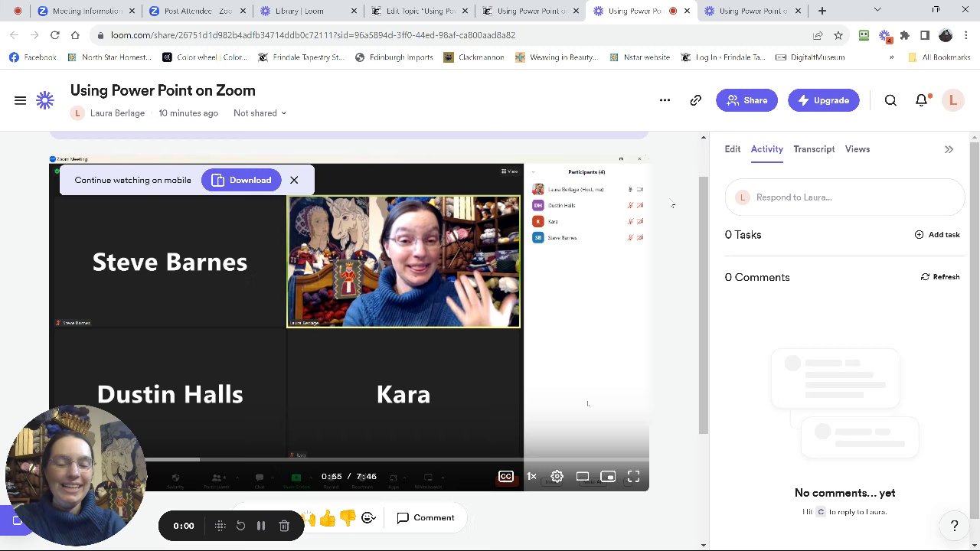
Task: Dismiss the mobile download banner
Action: [x=294, y=180]
